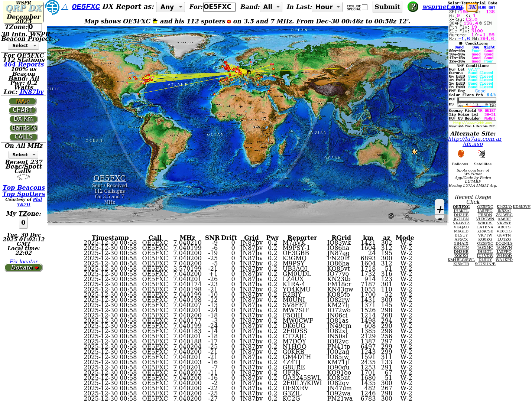Screen dimensions: 532x401
Task: Expand the 'In Last' Hour dropdown
Action: point(327,7)
